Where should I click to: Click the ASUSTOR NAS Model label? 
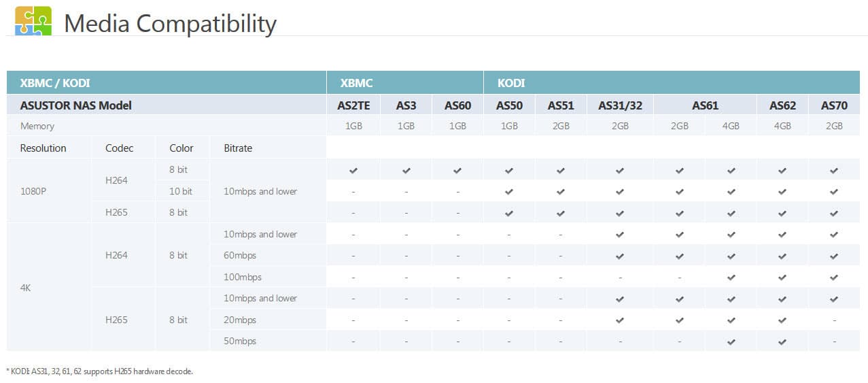tap(76, 105)
